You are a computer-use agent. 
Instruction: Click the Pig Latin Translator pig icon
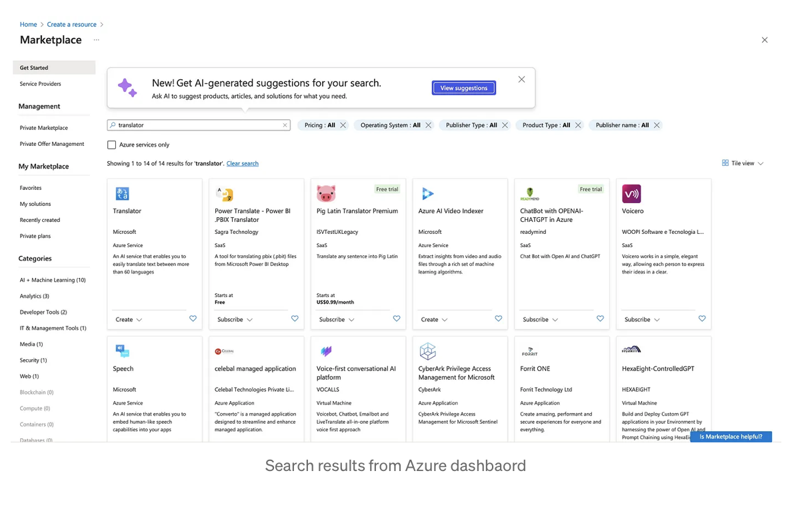(325, 194)
